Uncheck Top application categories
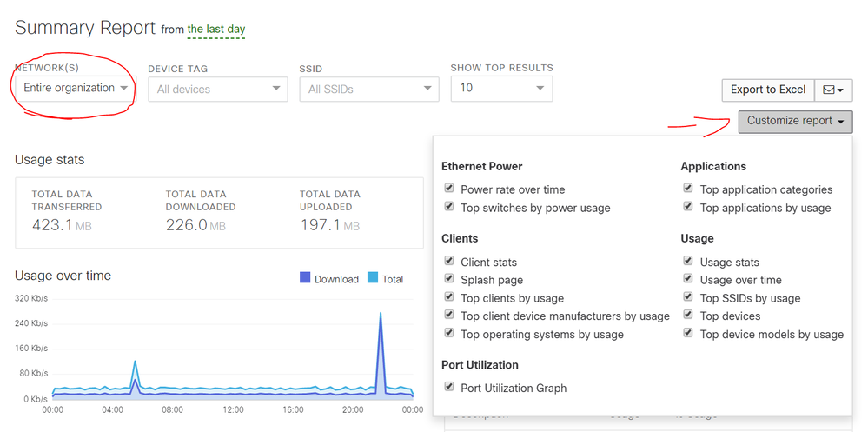 pos(688,189)
